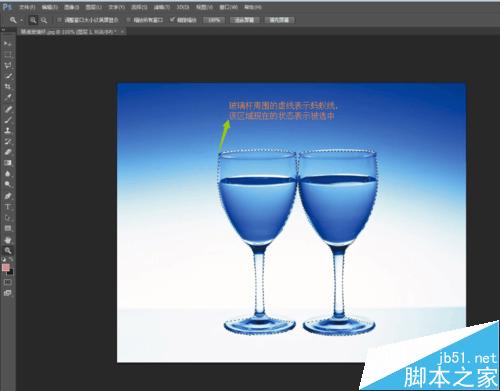Select the Dodge tool
Screen dimensions: 500x391
8,184
